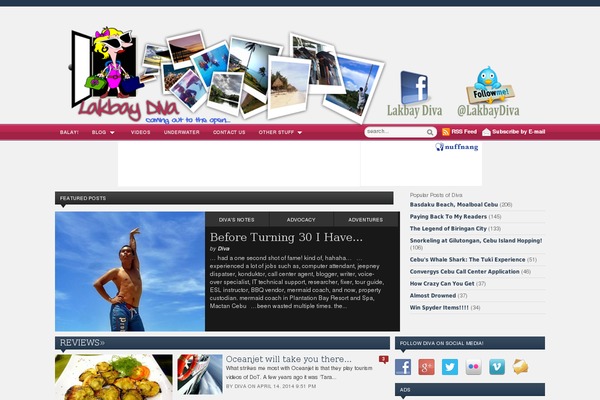
Task: Click the Oceanjet life ring thumbnail
Action: point(200,374)
